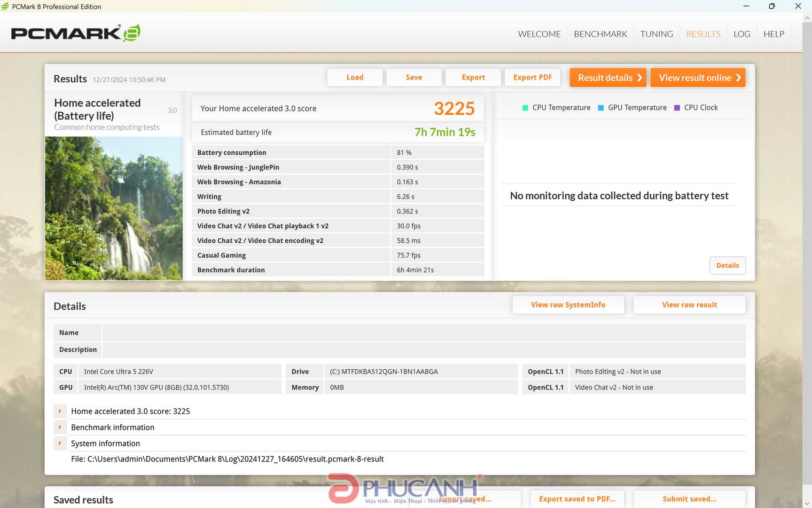812x508 pixels.
Task: Open the TUNING tab
Action: [656, 34]
